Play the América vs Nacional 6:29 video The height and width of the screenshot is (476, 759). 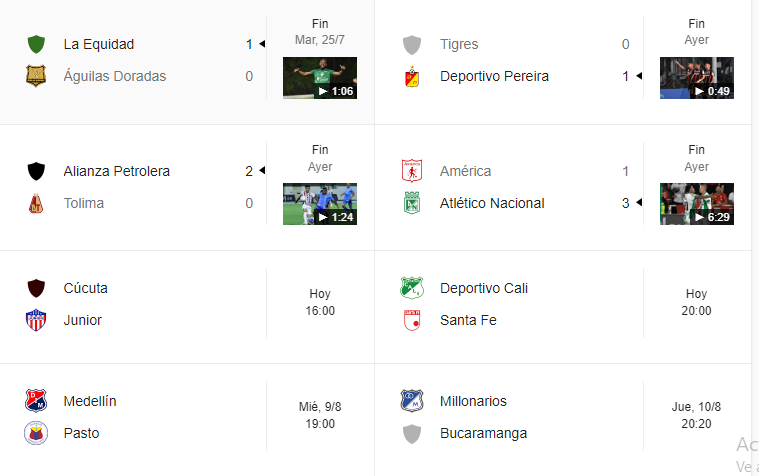click(x=697, y=204)
